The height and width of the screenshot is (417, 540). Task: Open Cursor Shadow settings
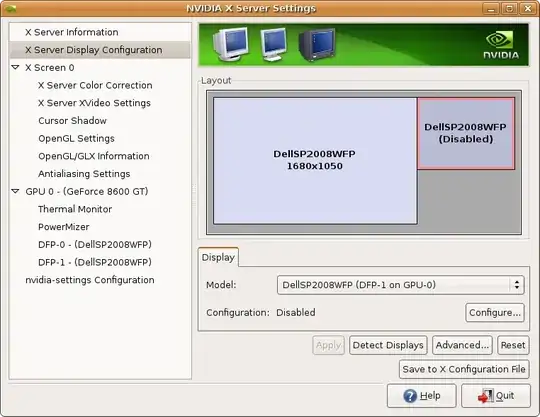(x=72, y=121)
